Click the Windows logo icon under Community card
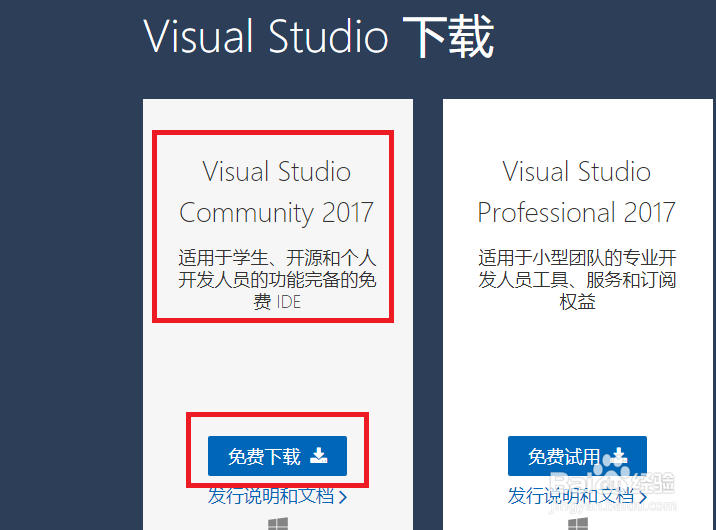Image resolution: width=716 pixels, height=530 pixels. click(278, 524)
